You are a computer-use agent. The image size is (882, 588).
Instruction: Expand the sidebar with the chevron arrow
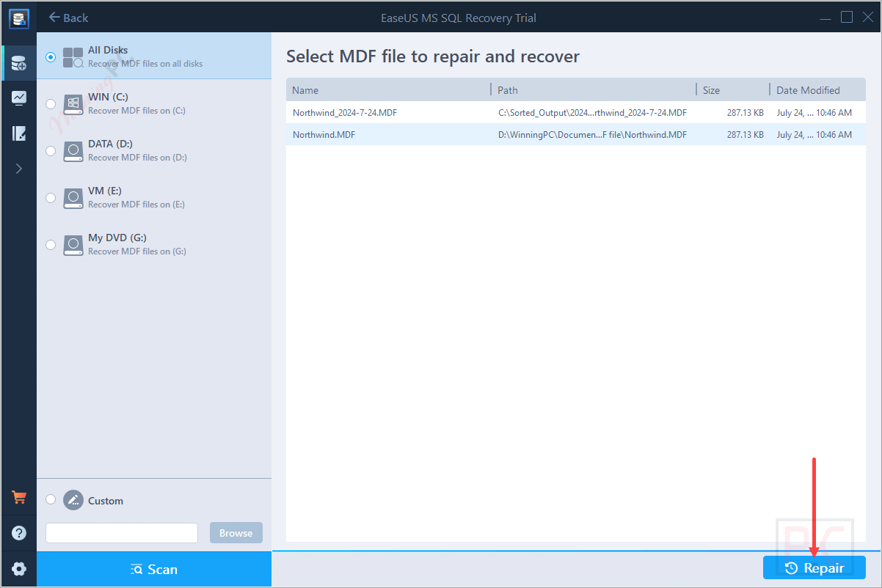click(x=18, y=168)
